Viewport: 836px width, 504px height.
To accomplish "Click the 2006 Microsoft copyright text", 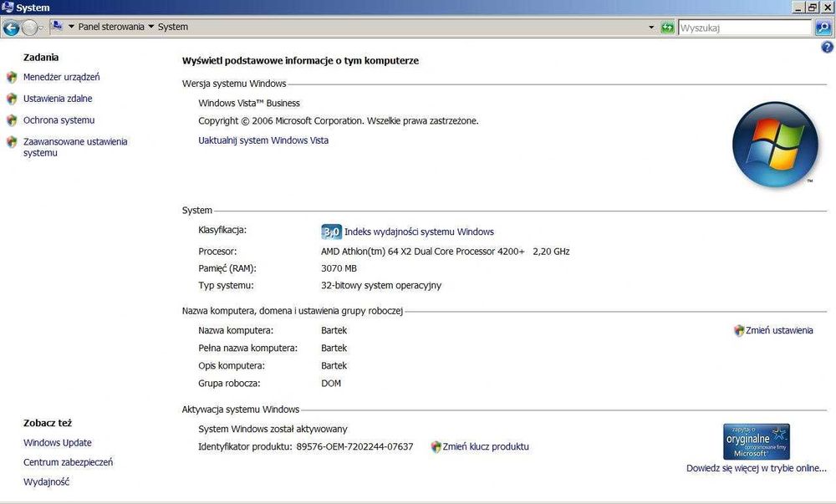I will tap(339, 121).
